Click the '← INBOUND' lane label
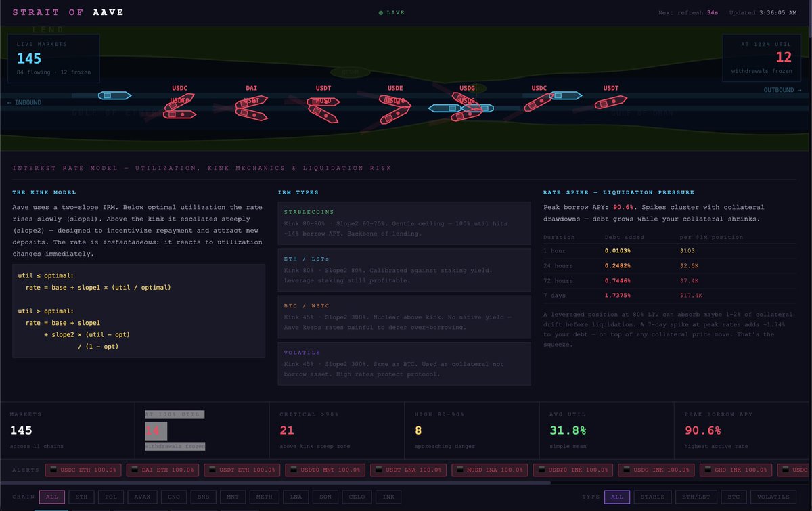The width and height of the screenshot is (812, 511). [x=24, y=102]
